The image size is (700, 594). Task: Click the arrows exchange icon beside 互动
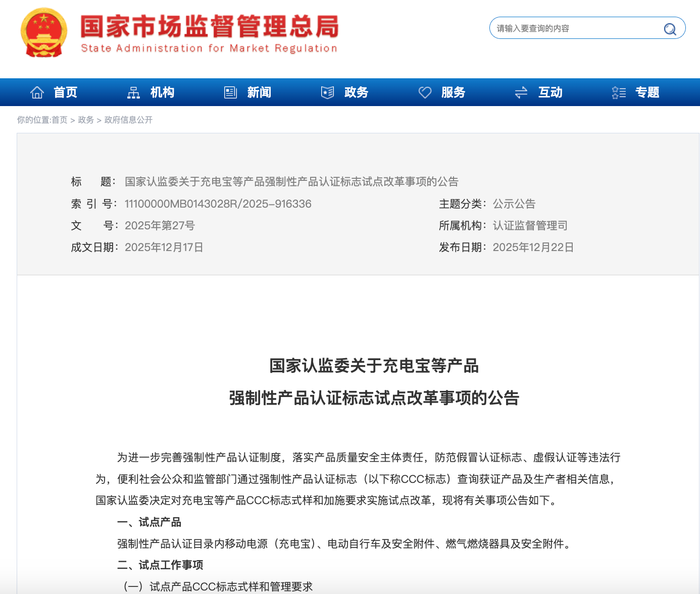(x=521, y=92)
